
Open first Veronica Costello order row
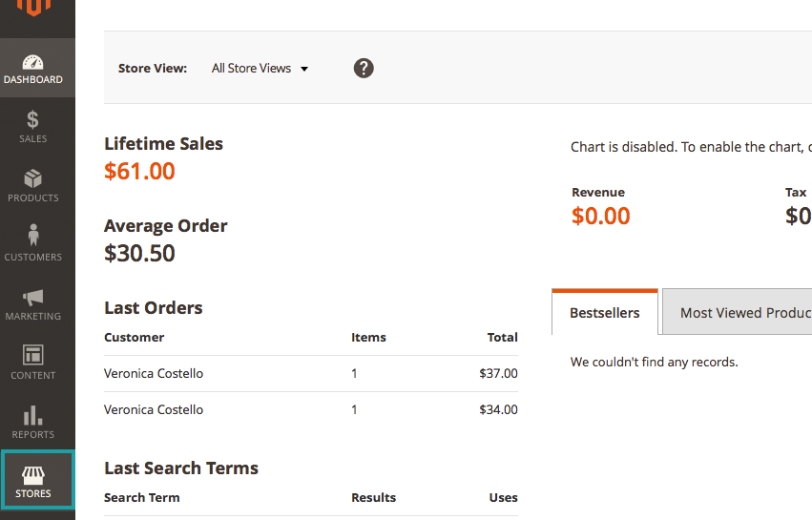154,373
